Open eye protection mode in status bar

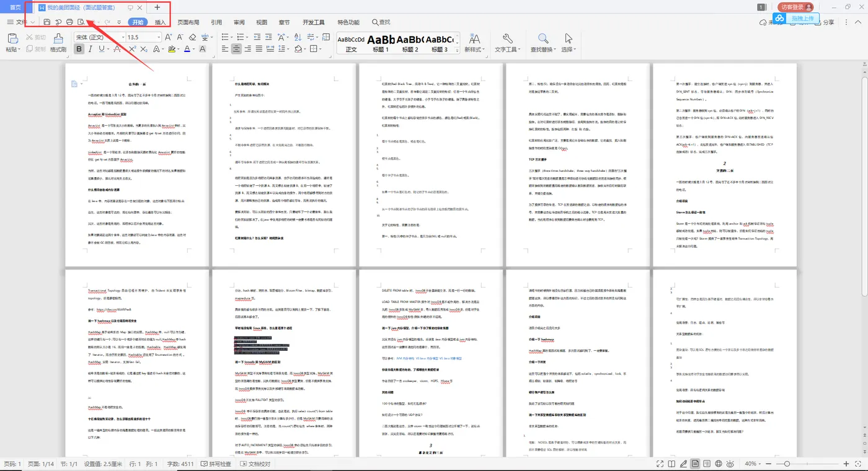731,464
